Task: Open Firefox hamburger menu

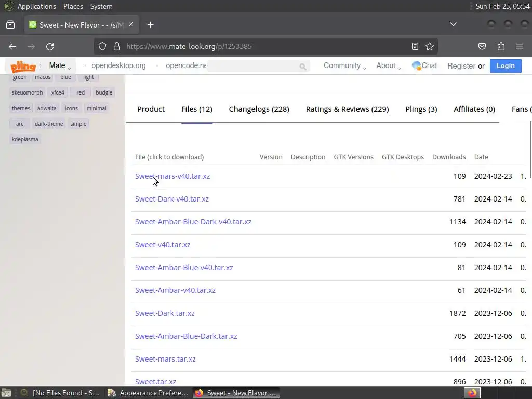Action: [x=520, y=46]
